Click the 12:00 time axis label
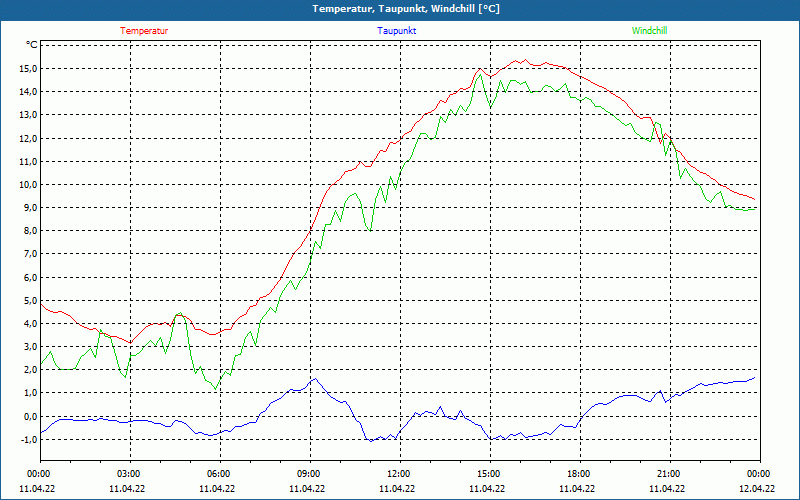The height and width of the screenshot is (500, 800). [398, 474]
